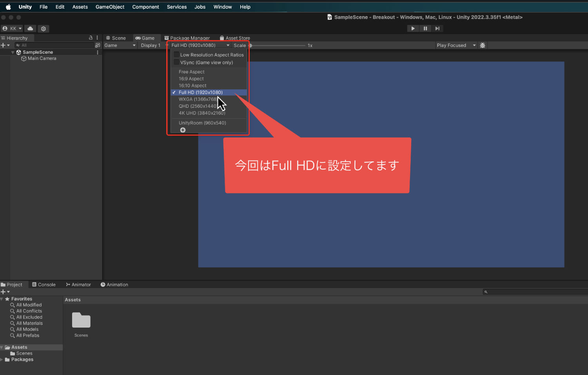Open the Component menu
This screenshot has height=375, width=588.
146,7
